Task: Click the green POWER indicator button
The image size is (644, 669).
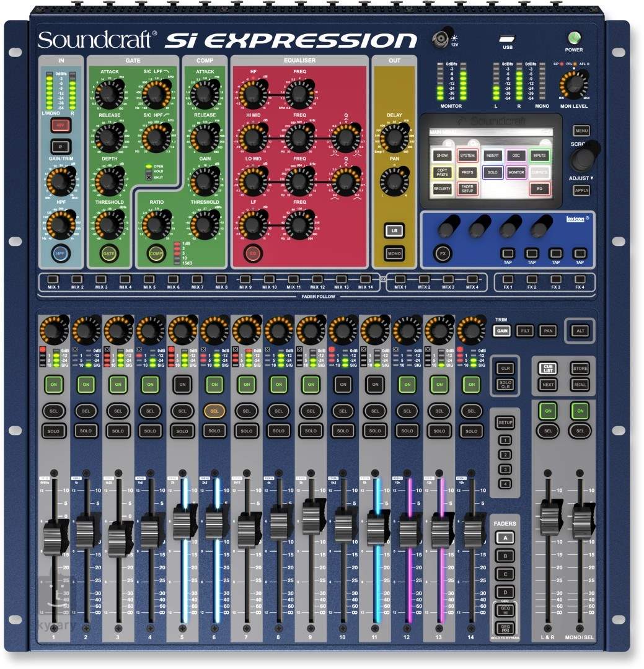Action: (x=573, y=38)
